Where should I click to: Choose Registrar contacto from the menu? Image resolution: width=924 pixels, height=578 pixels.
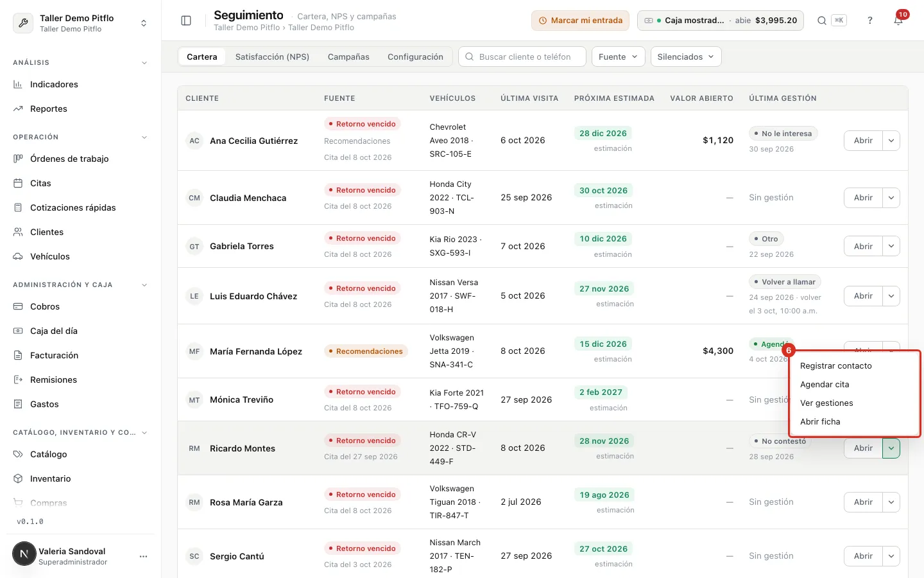pos(855,366)
